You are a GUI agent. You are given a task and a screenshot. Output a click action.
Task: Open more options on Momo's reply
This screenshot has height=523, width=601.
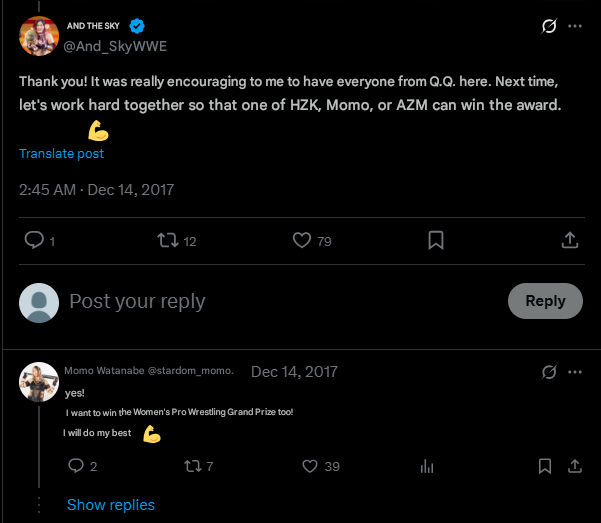point(575,372)
